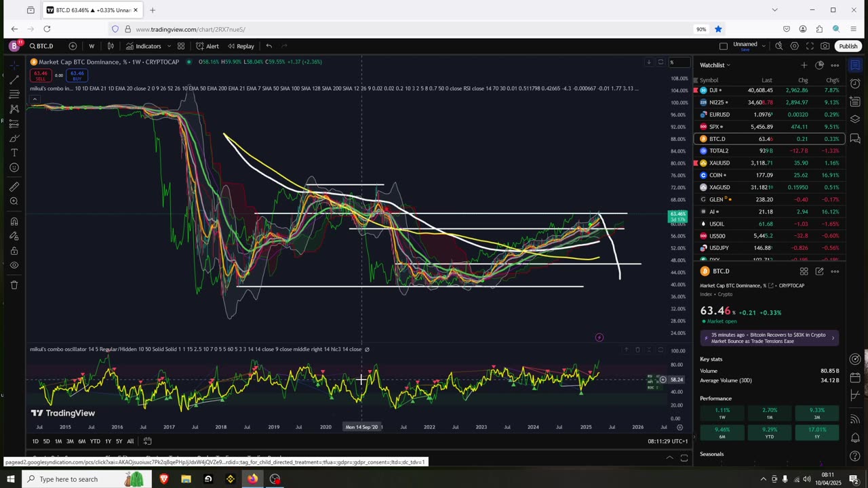Click the add compare symbol plus icon
Image resolution: width=868 pixels, height=488 pixels.
click(x=73, y=46)
